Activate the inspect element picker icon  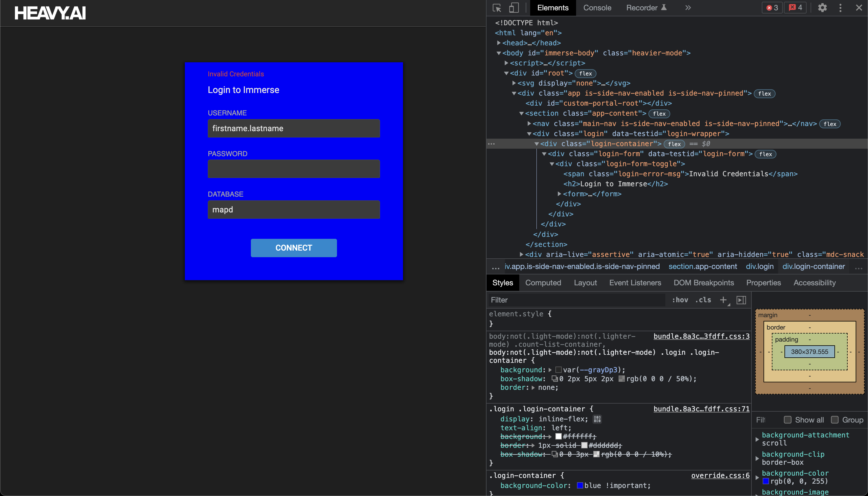(497, 7)
